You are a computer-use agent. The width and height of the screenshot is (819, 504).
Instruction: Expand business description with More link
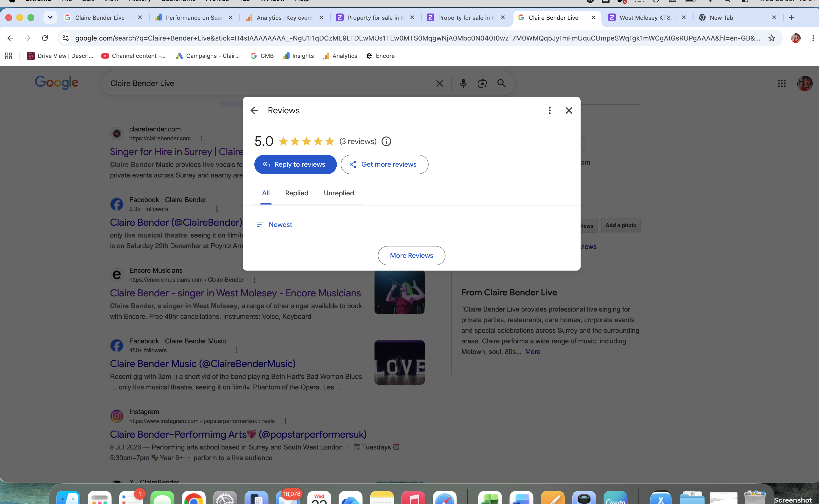pos(533,352)
